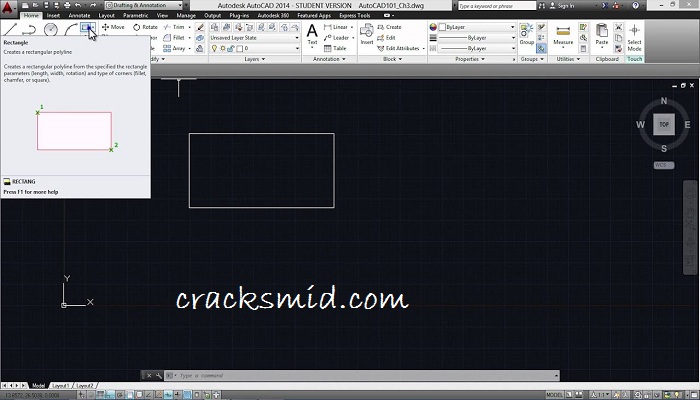Click the Create block tool
Image resolution: width=700 pixels, height=400 pixels.
tap(389, 27)
